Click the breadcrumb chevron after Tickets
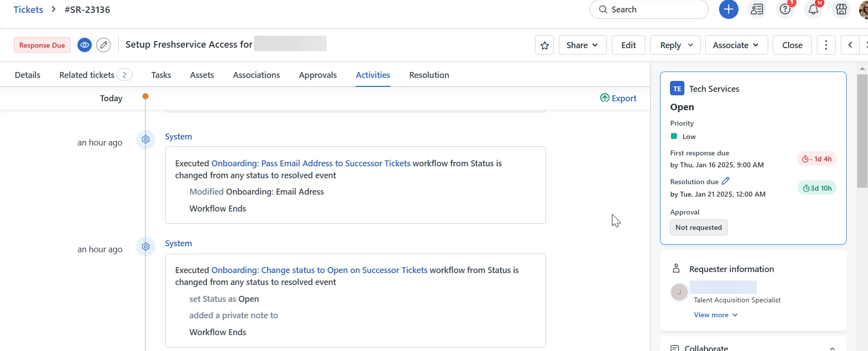Screen dimensions: 868x351 [x=54, y=9]
